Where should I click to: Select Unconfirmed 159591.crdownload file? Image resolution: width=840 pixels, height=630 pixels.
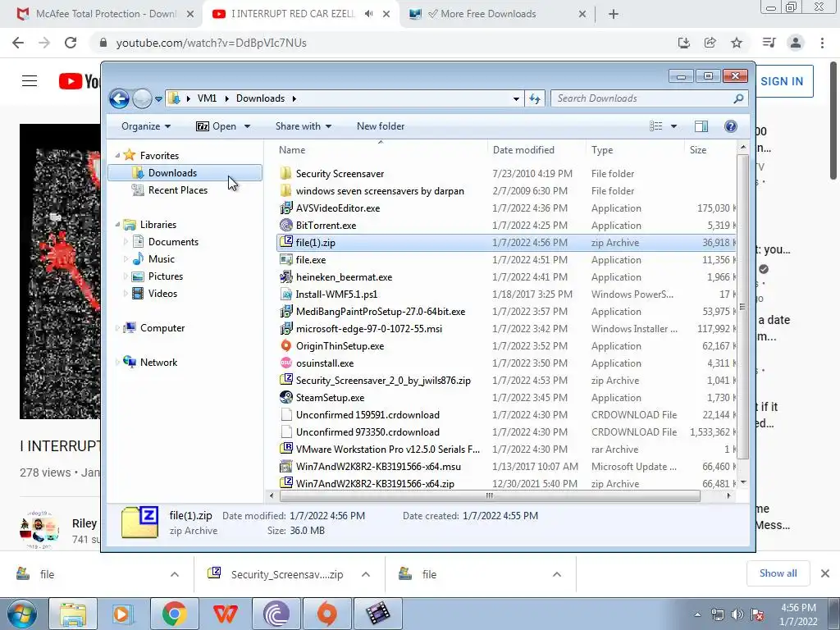coord(367,414)
